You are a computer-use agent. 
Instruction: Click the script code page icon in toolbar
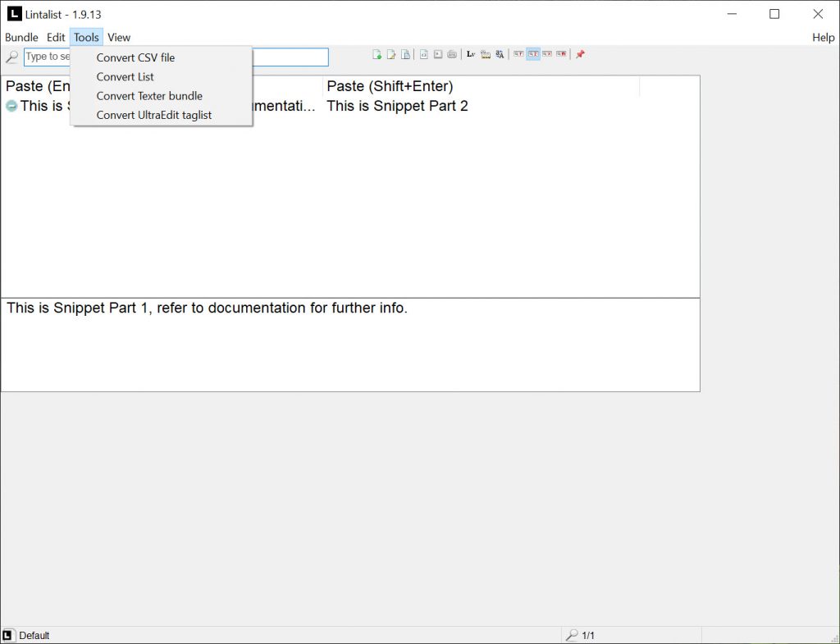pos(424,54)
